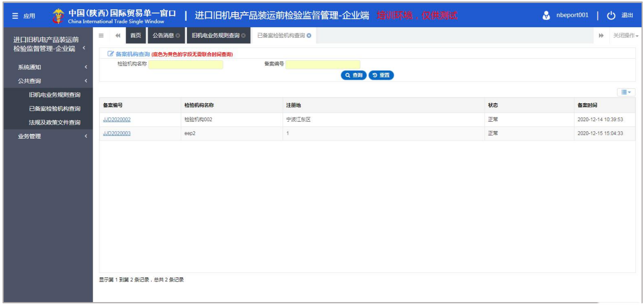The width and height of the screenshot is (644, 305).
Task: Open the table column selector dropdown
Action: point(626,92)
